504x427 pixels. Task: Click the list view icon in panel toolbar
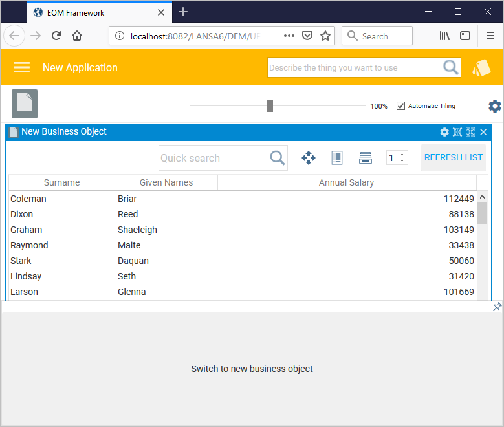point(336,158)
